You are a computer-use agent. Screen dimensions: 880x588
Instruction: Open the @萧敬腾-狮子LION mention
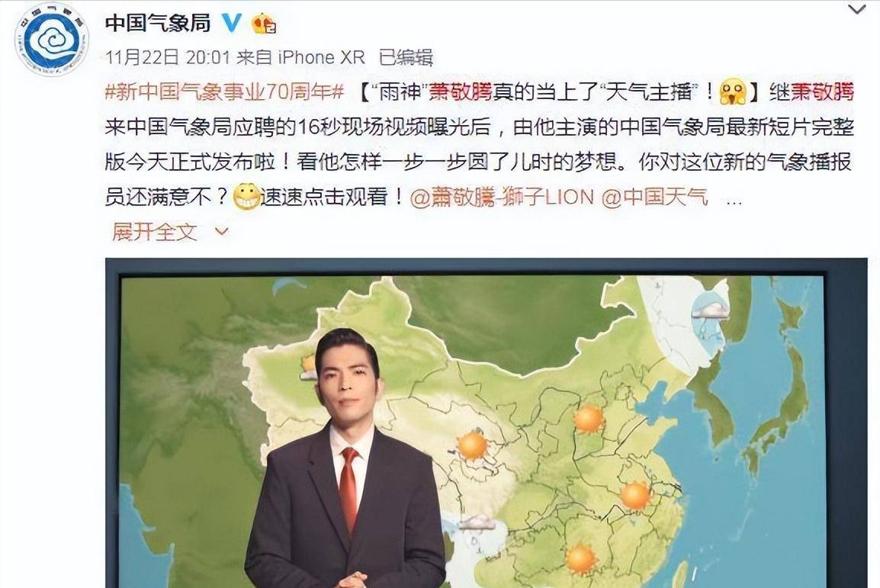pos(503,198)
